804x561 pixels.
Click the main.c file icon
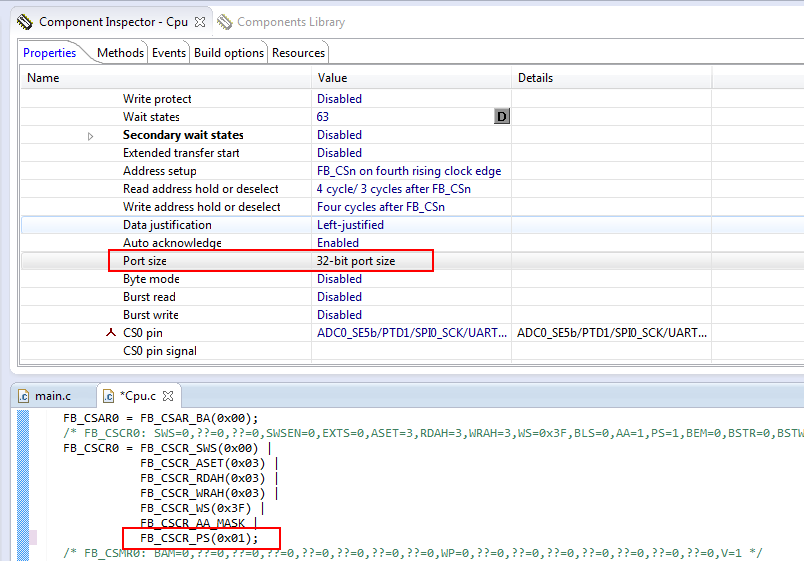pos(23,396)
